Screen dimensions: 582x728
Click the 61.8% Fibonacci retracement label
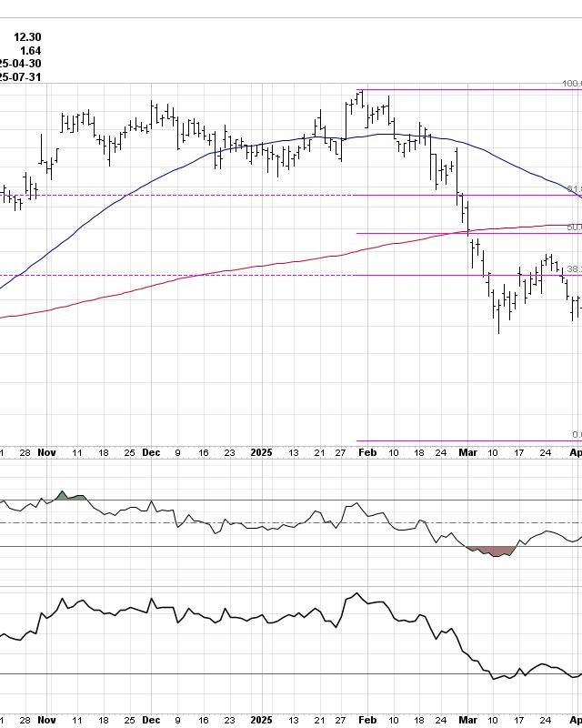(x=574, y=189)
